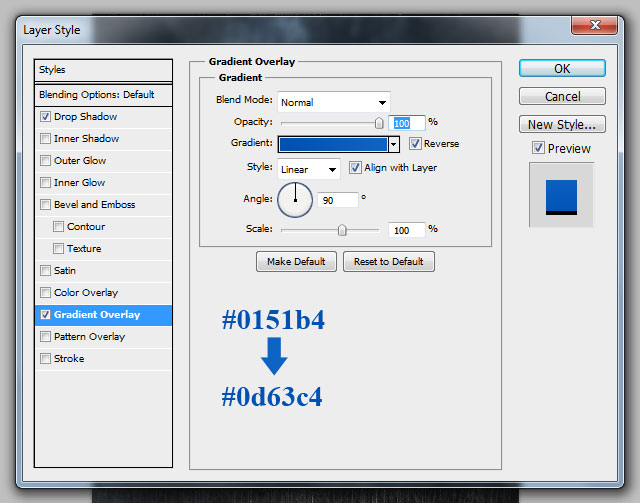
Task: Select the Bevel and Emboss label
Action: point(94,205)
